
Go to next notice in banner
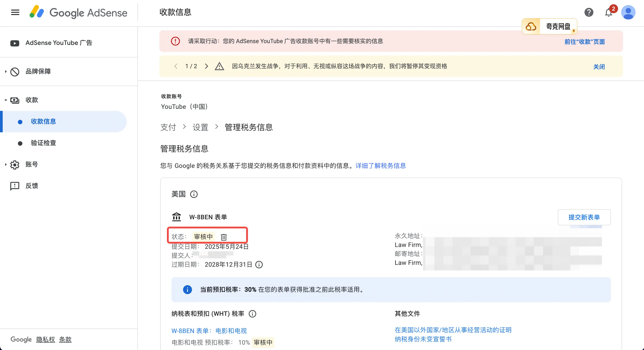pos(207,66)
